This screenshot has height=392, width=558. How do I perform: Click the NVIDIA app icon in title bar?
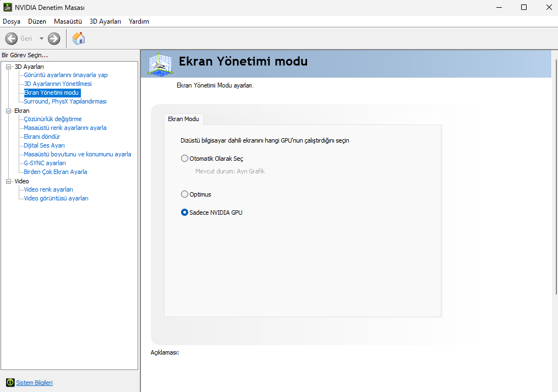pos(8,7)
